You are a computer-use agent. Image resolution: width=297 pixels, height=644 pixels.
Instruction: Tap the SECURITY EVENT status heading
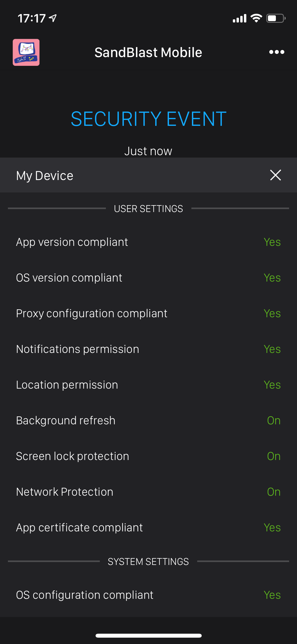(148, 119)
